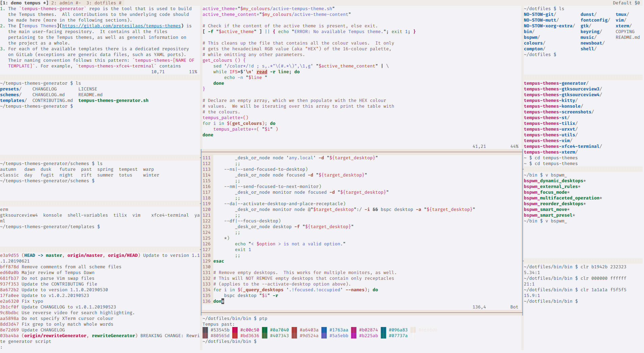Click the 'xfce4-terminal' template name

[170, 215]
